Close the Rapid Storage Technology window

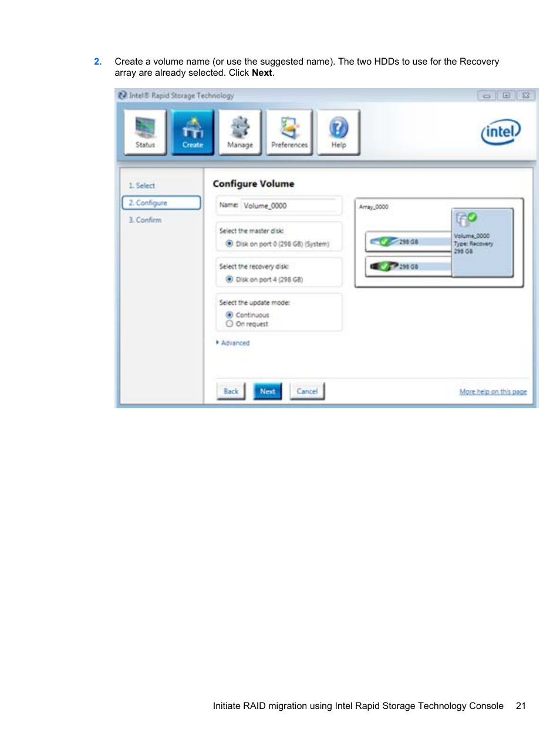tap(525, 95)
